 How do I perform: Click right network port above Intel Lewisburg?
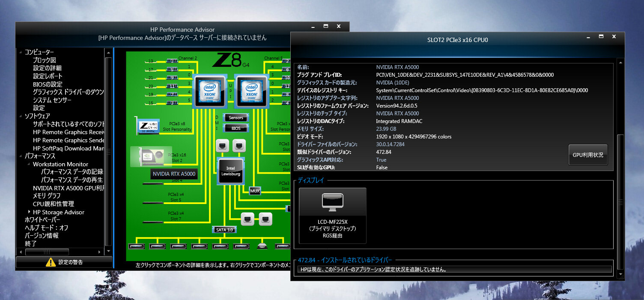click(239, 146)
